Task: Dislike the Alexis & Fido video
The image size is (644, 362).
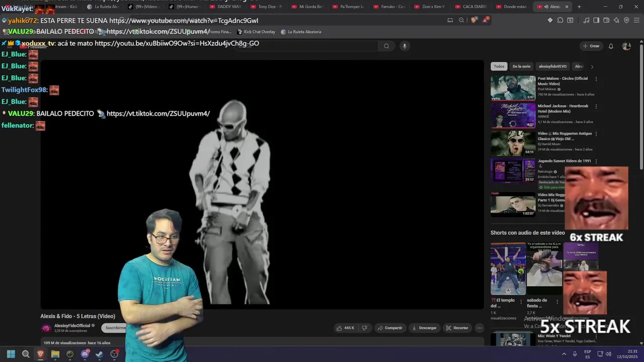Action: [x=364, y=328]
